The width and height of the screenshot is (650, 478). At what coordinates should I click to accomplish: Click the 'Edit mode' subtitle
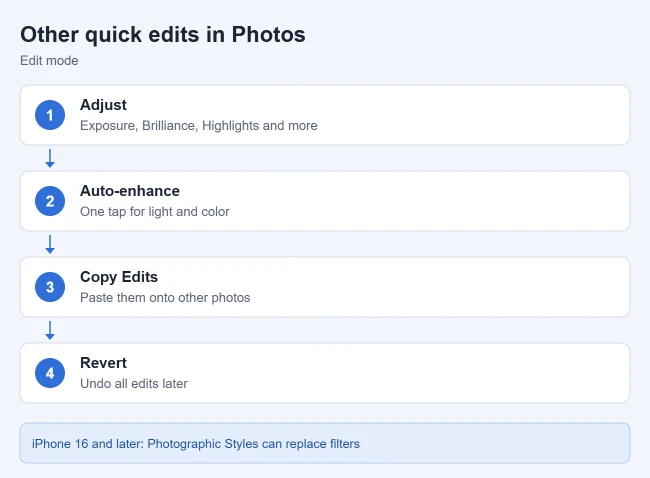click(49, 61)
